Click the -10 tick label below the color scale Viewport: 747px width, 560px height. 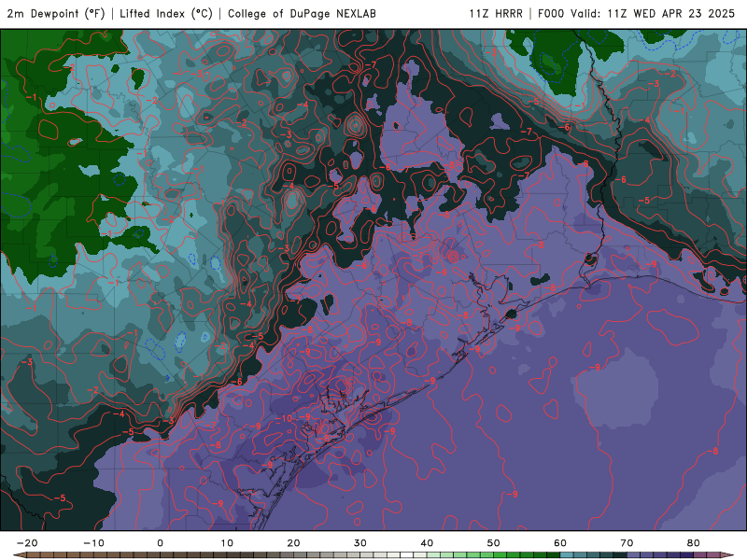coord(93,543)
